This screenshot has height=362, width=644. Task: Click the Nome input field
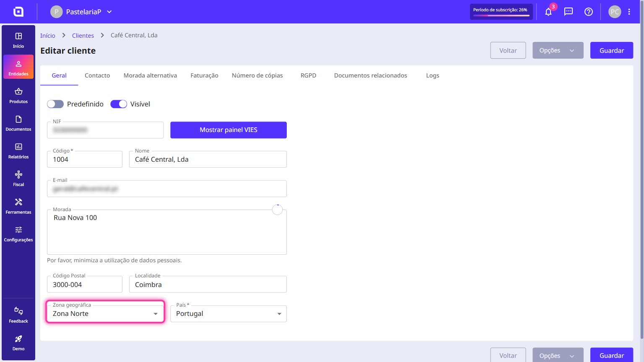[x=208, y=159]
